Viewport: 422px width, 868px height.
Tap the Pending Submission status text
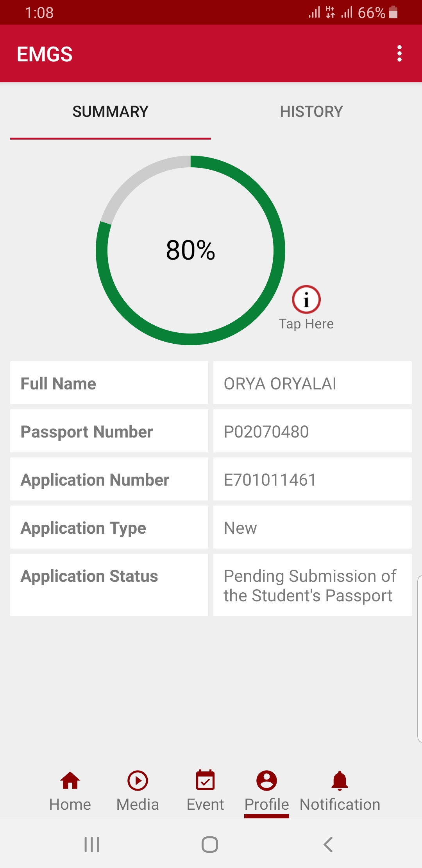coord(310,586)
